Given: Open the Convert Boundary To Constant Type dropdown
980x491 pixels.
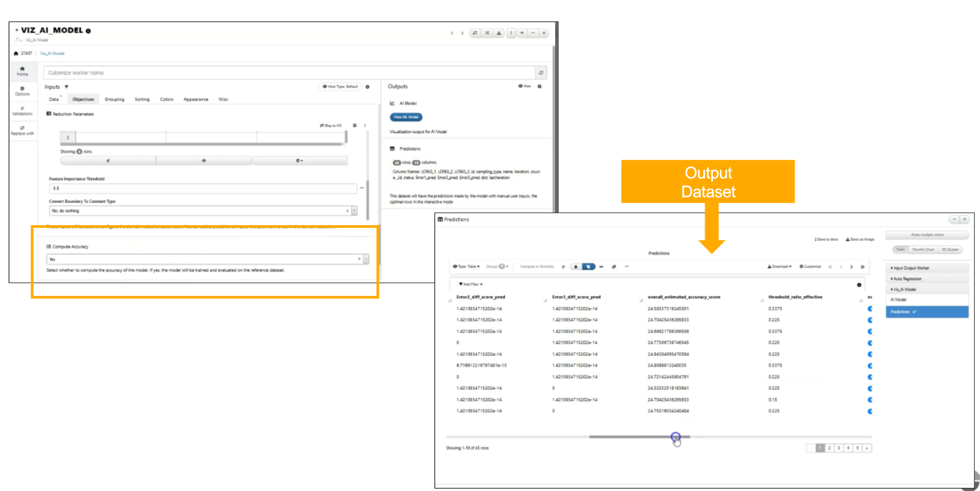Looking at the screenshot, I should (203, 210).
